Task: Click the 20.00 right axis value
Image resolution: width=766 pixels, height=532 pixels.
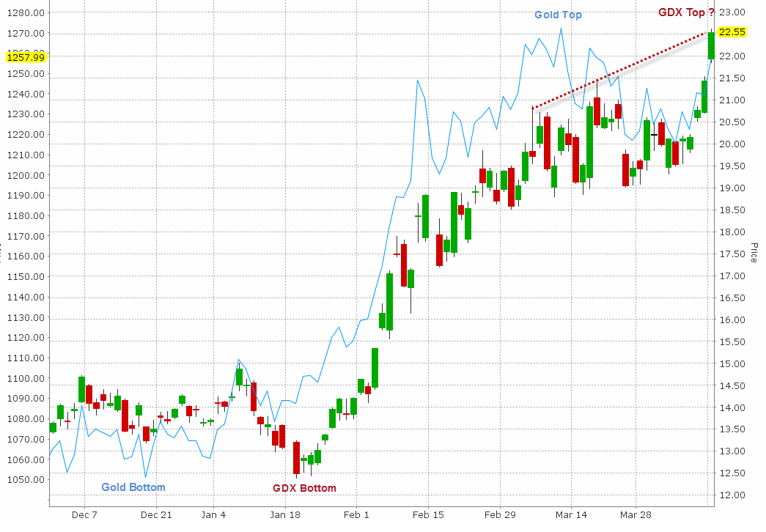Action: click(732, 144)
